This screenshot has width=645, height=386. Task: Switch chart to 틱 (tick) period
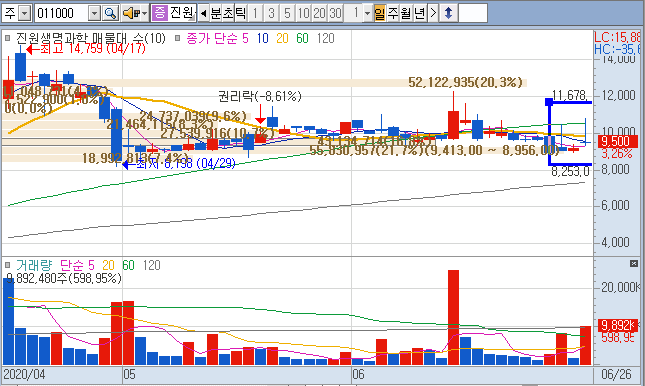(x=240, y=13)
